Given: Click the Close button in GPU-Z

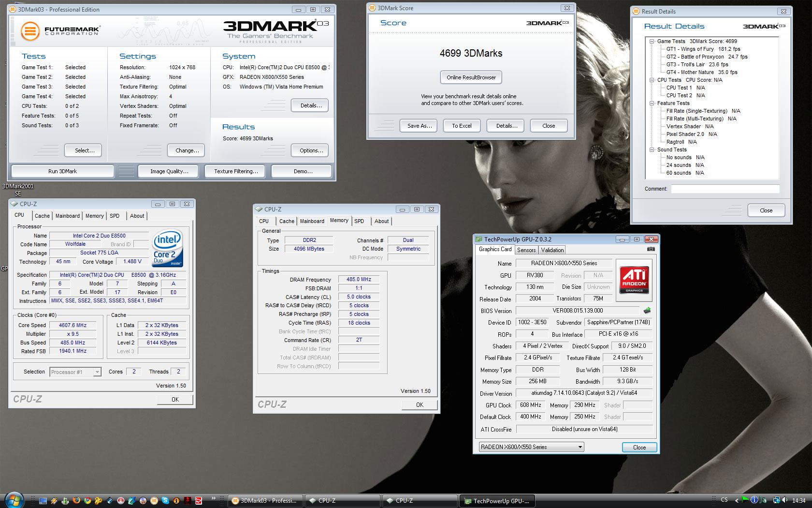Looking at the screenshot, I should (x=639, y=447).
